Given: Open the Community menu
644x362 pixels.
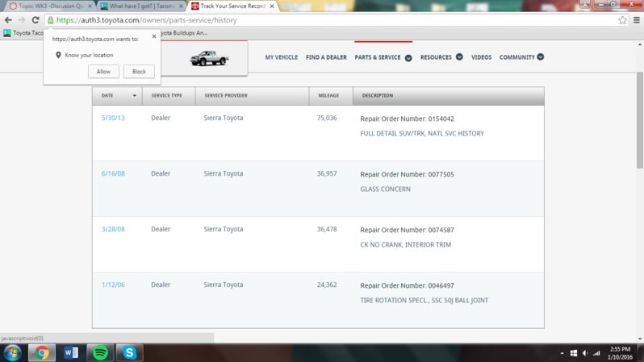Looking at the screenshot, I should tap(517, 57).
